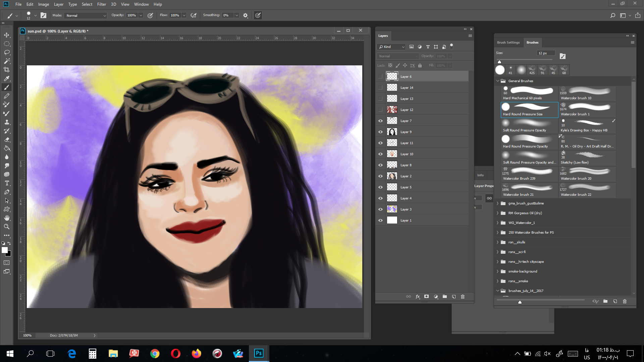644x362 pixels.
Task: Create a new layer via Layers panel
Action: pos(454,297)
